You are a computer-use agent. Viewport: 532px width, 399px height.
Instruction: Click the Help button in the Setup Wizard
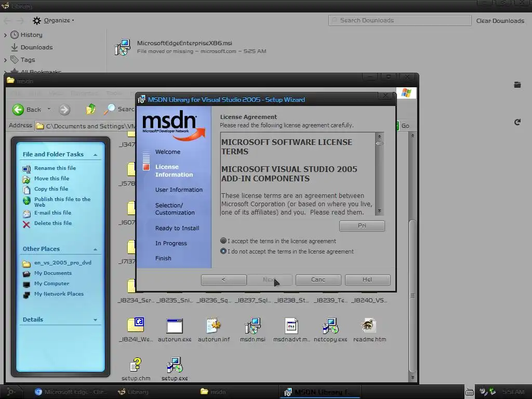click(x=367, y=280)
